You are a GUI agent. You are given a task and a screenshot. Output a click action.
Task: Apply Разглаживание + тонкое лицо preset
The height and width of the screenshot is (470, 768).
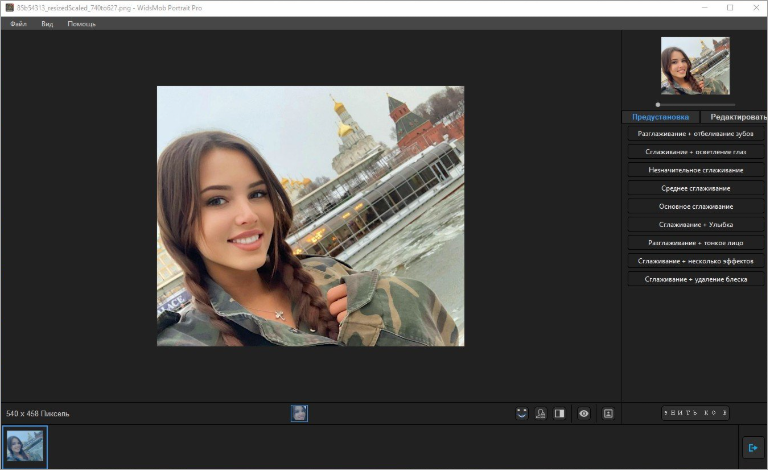click(696, 243)
